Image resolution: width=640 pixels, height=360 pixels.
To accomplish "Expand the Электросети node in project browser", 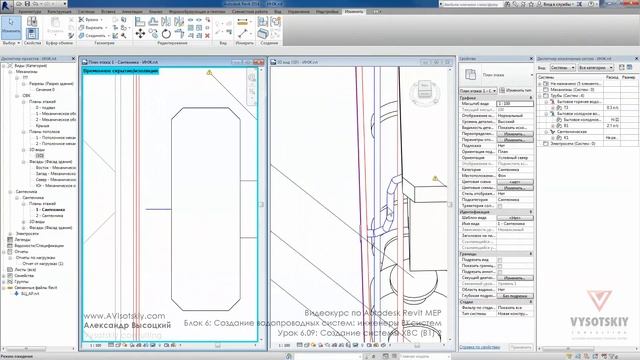I will click(x=10, y=233).
